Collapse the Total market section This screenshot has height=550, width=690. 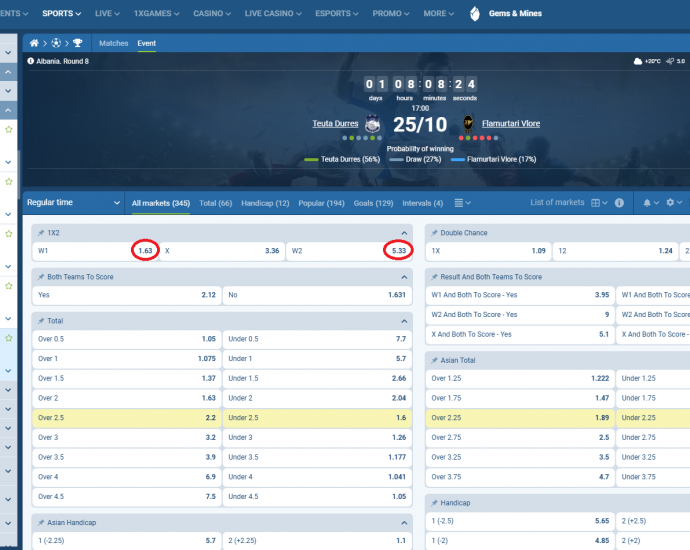(404, 321)
